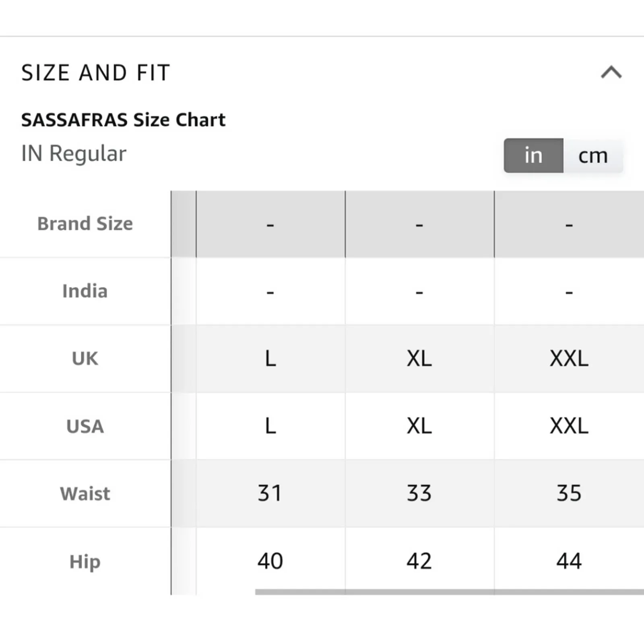Image resolution: width=644 pixels, height=644 pixels.
Task: Click the Brand Size row label
Action: (85, 224)
